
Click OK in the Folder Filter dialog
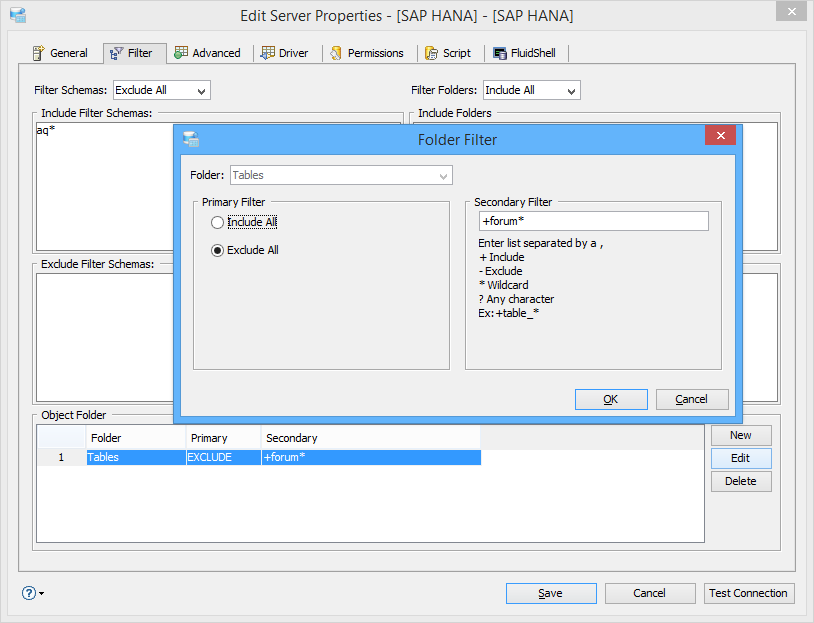coord(611,399)
